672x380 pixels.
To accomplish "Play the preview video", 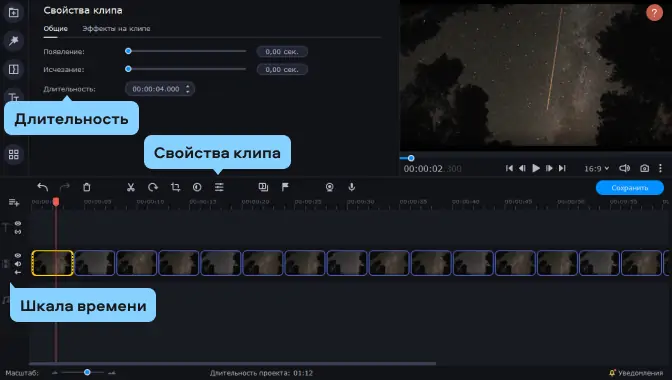I will 536,168.
